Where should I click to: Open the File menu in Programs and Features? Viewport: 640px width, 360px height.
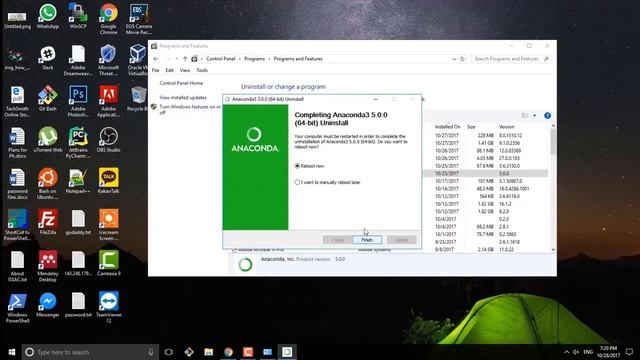(156, 70)
